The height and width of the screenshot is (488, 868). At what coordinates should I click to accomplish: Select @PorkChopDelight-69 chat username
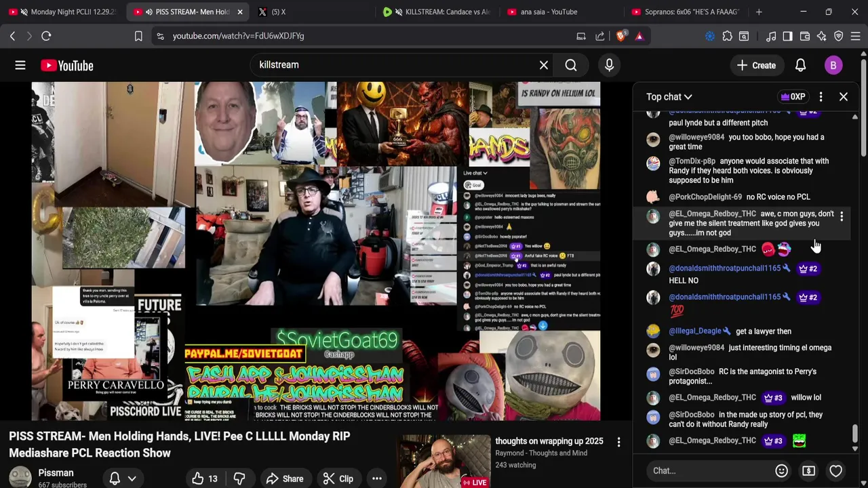pos(705,197)
